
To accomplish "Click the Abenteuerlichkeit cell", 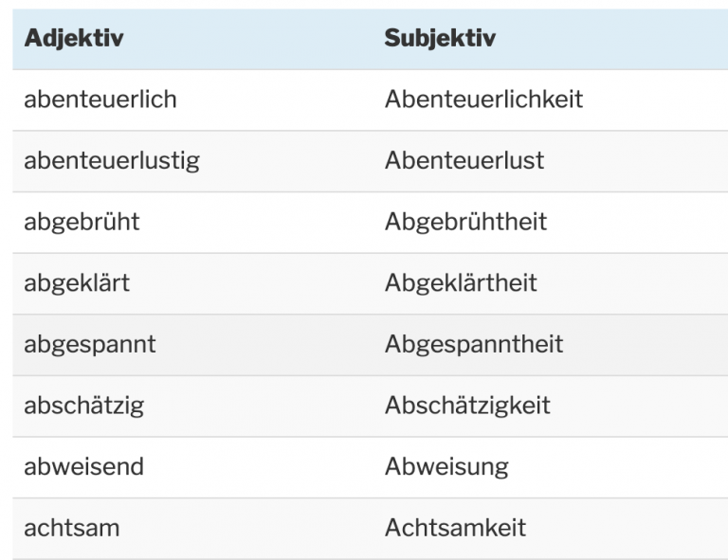I will point(483,99).
